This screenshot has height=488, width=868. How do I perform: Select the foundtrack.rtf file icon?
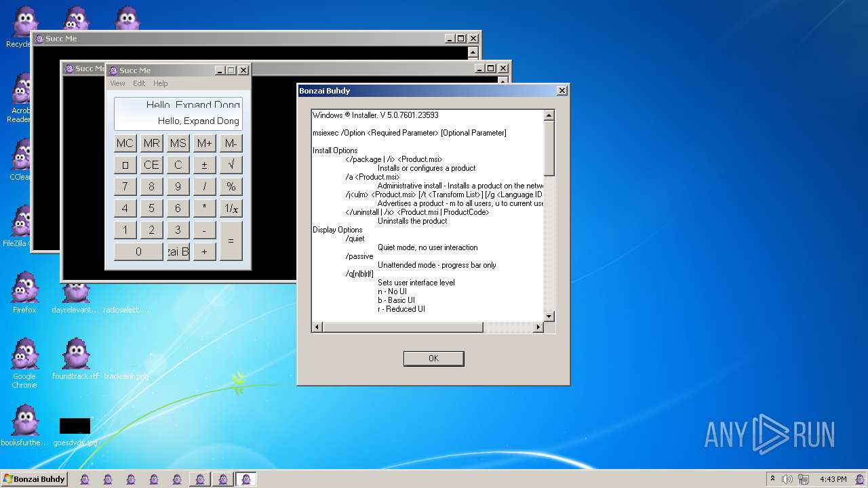76,359
